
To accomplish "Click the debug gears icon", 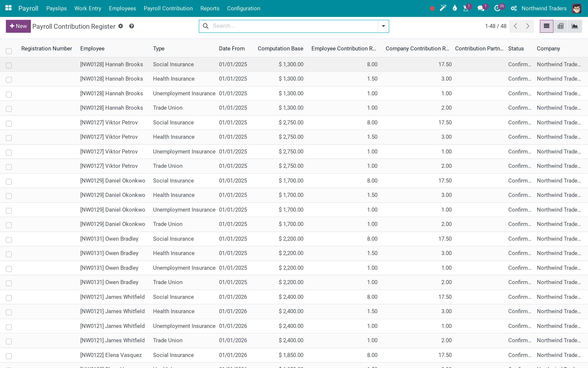I will coord(514,8).
